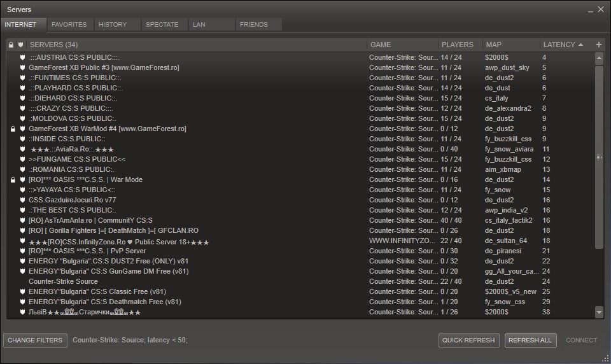Viewport: 611px width, 364px height.
Task: Click shield icon beside MOLDOVA CS:S PUBLIC
Action: 23,118
